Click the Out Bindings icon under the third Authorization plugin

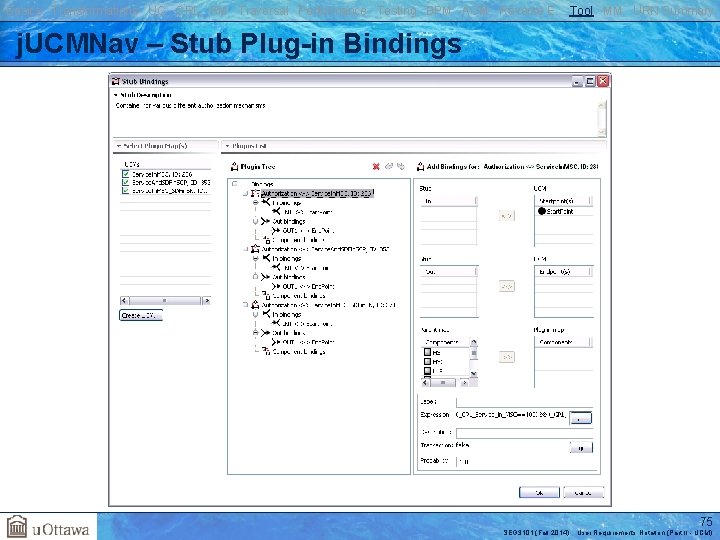click(265, 333)
